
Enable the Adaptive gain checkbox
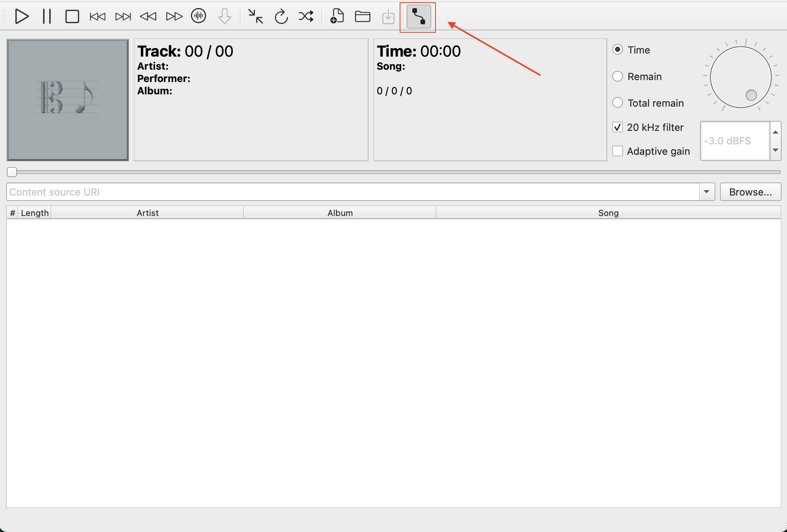[618, 151]
